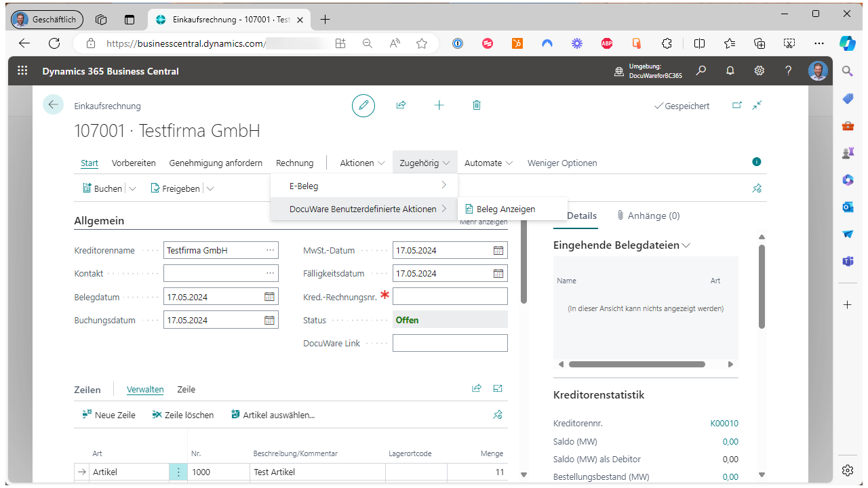This screenshot has width=868, height=488.
Task: Click Zeile löschen button
Action: click(183, 415)
